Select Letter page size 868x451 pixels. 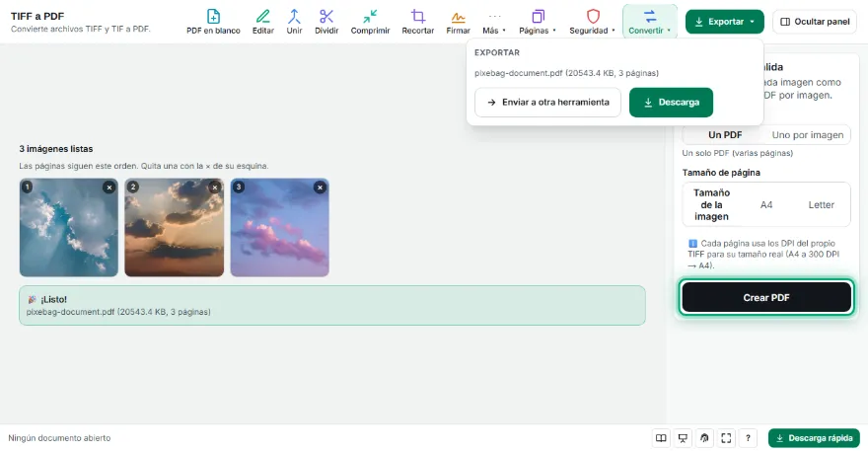point(821,204)
